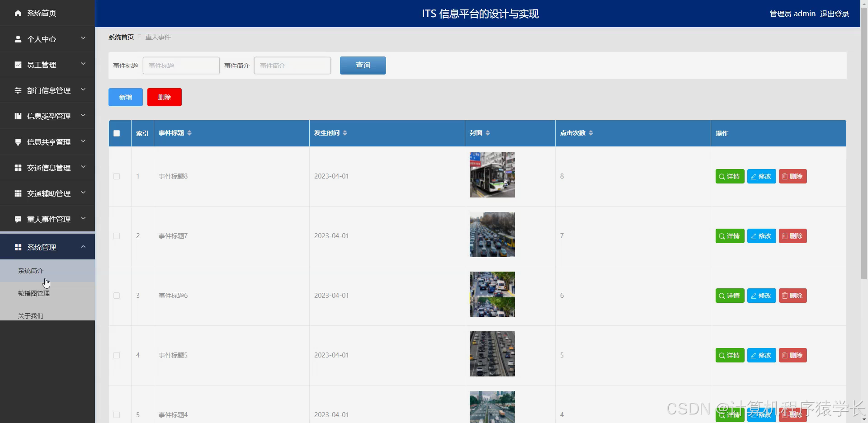
Task: Sort by 点击次数 column arrows
Action: tap(591, 133)
